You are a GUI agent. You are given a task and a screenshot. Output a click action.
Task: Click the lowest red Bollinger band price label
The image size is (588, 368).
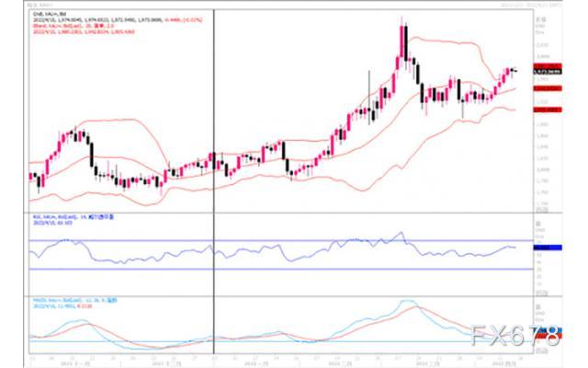[x=548, y=109]
